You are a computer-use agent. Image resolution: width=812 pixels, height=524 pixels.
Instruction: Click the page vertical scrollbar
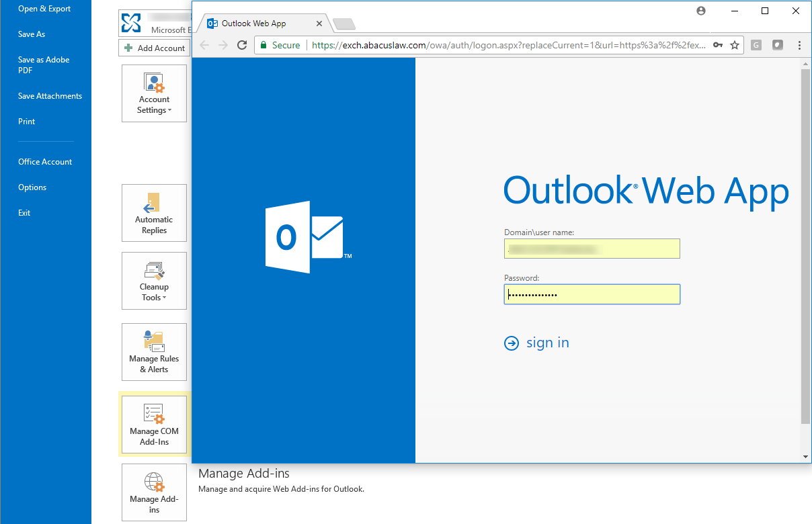tap(806, 246)
